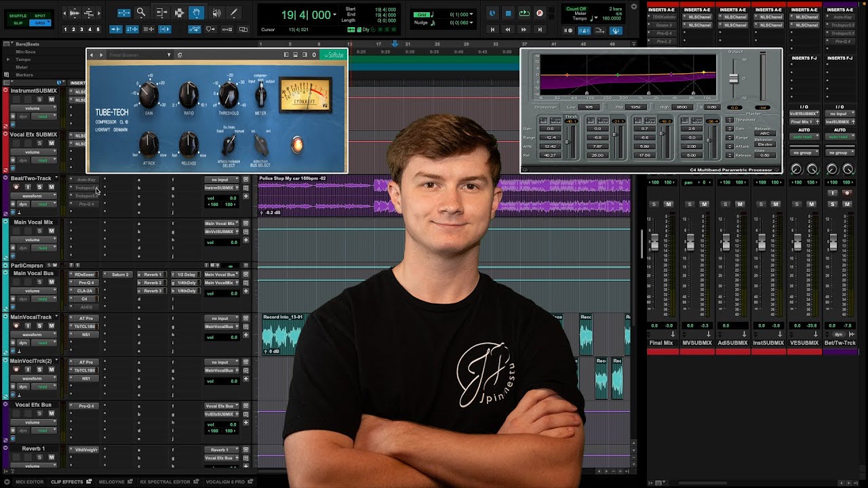The width and height of the screenshot is (868, 488).
Task: Click the metronome click icon
Action: pyautogui.click(x=584, y=30)
